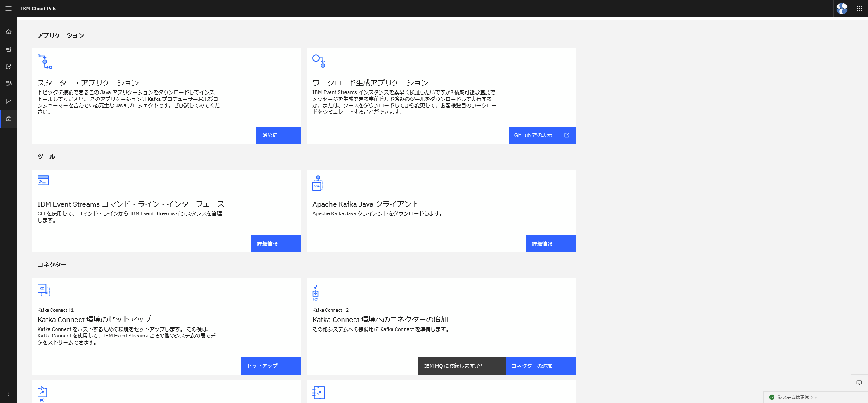The height and width of the screenshot is (403, 868).
Task: Open the Monitoring chart sidebar icon
Action: [9, 101]
